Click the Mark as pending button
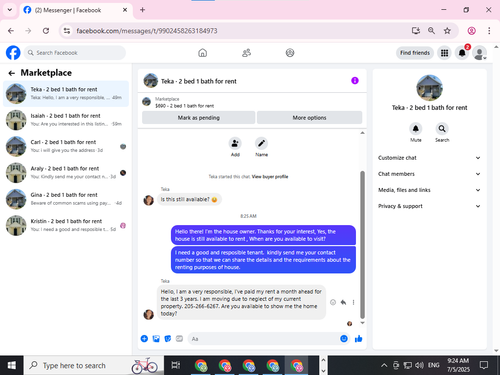The image size is (500, 375). tap(199, 118)
